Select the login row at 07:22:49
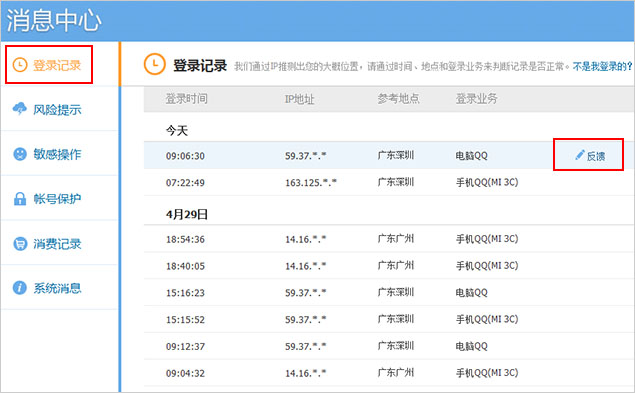Screen dimensions: 635x393 [x=389, y=182]
